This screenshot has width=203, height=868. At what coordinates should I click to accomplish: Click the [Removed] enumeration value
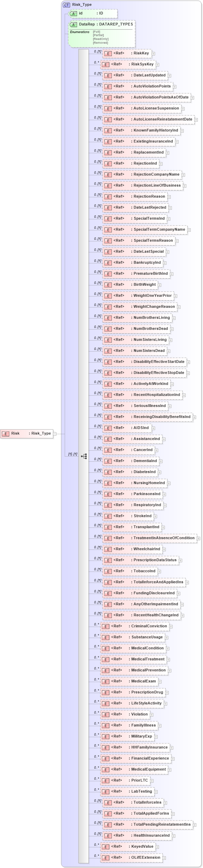click(100, 43)
